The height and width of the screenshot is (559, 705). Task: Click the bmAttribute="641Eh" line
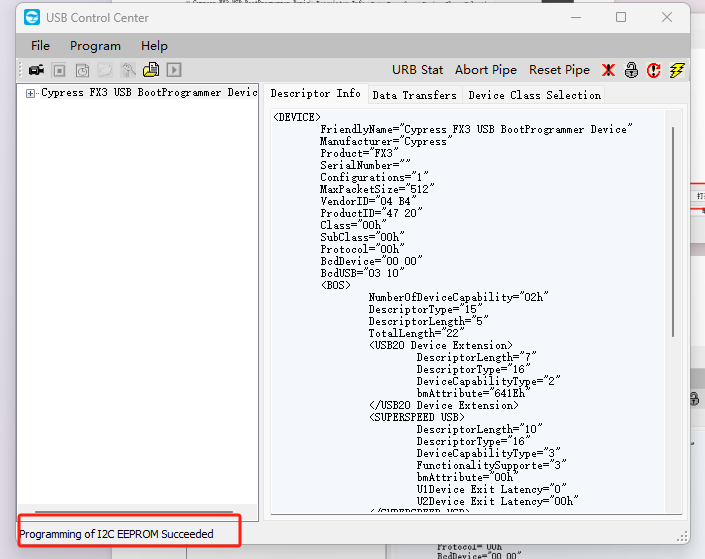[x=473, y=394]
